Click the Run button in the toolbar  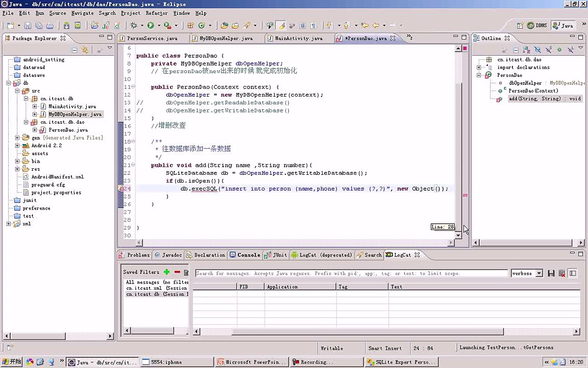[151, 25]
